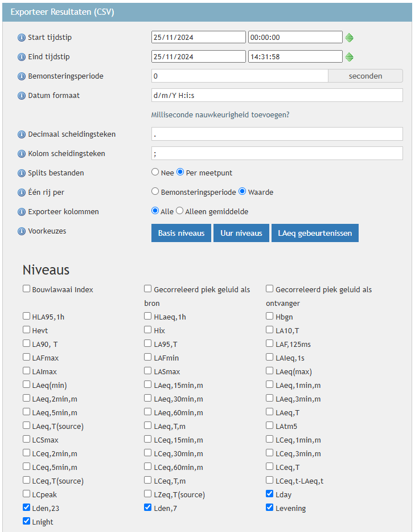Screen dimensions: 415x532
Task: Enable the Bouwlawaai Index checkbox
Action: click(27, 289)
